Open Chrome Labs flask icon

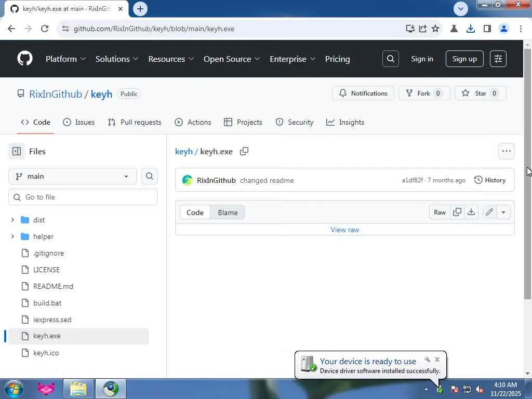(454, 29)
